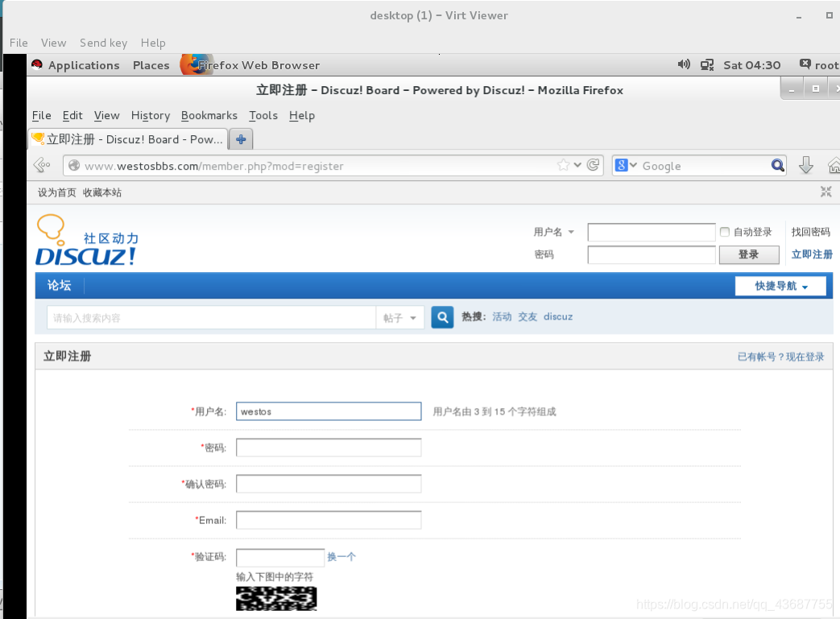Open the Bookmarks menu
The width and height of the screenshot is (840, 619).
(209, 116)
